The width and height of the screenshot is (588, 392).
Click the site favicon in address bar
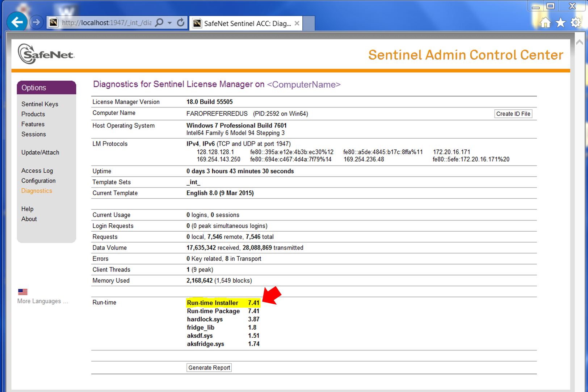coord(54,23)
